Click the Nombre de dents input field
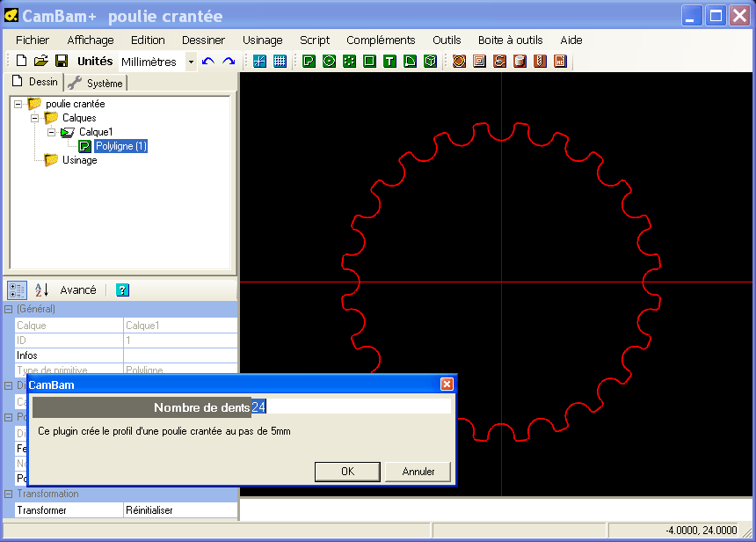This screenshot has height=542, width=756. (350, 407)
